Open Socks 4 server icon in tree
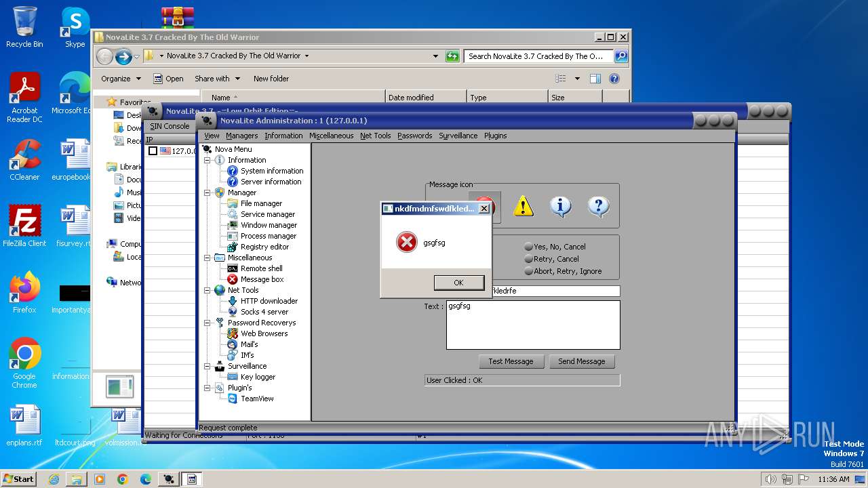The image size is (868, 488). [233, 312]
